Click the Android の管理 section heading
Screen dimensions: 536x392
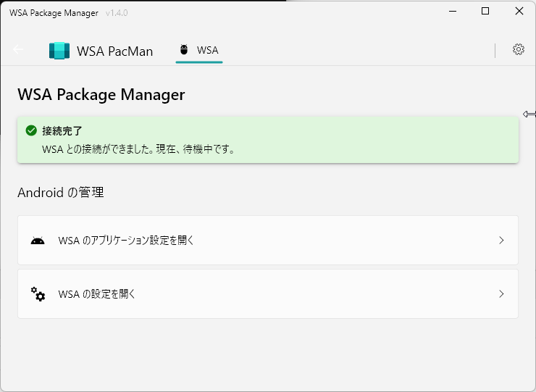pyautogui.click(x=61, y=193)
